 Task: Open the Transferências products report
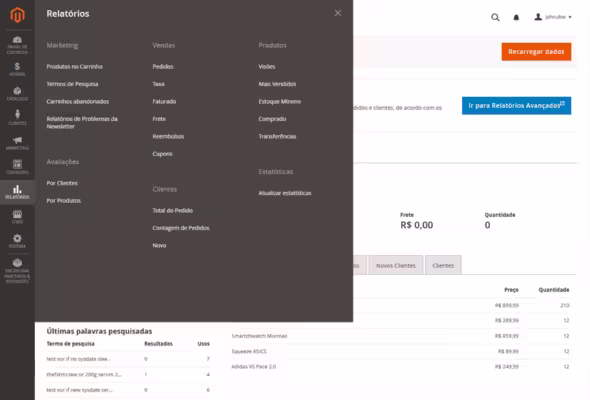pos(277,137)
